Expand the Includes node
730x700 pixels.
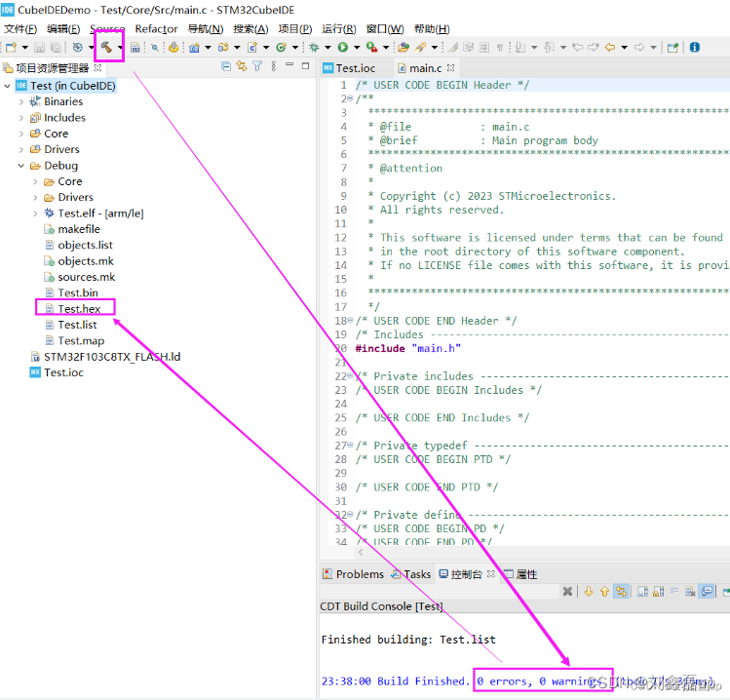pos(20,118)
